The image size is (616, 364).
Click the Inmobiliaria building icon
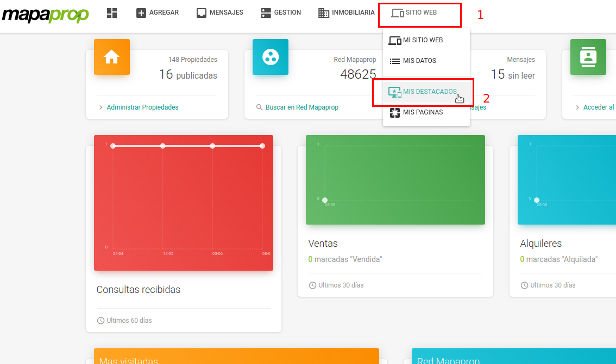[324, 13]
